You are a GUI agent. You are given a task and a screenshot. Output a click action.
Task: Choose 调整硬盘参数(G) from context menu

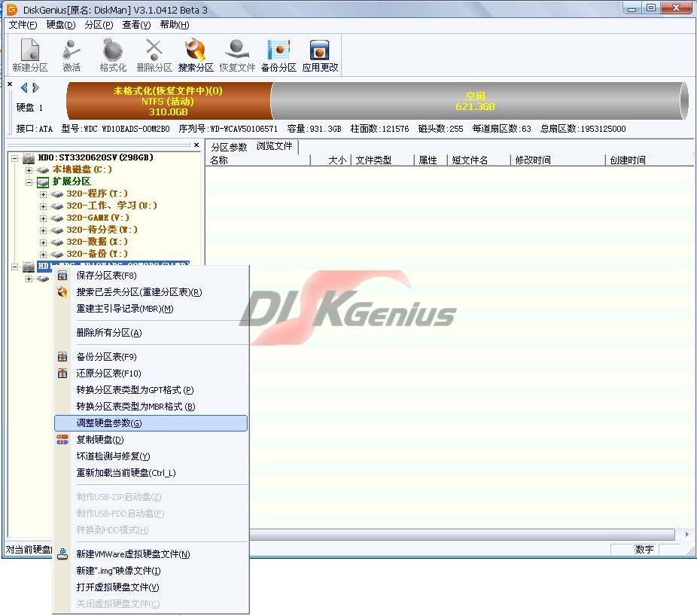point(151,423)
